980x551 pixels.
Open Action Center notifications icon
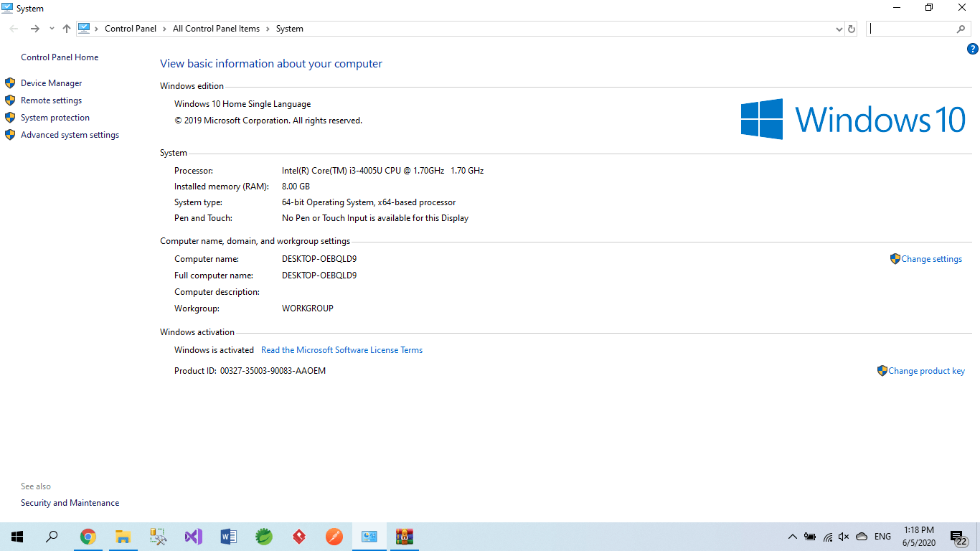pyautogui.click(x=958, y=537)
